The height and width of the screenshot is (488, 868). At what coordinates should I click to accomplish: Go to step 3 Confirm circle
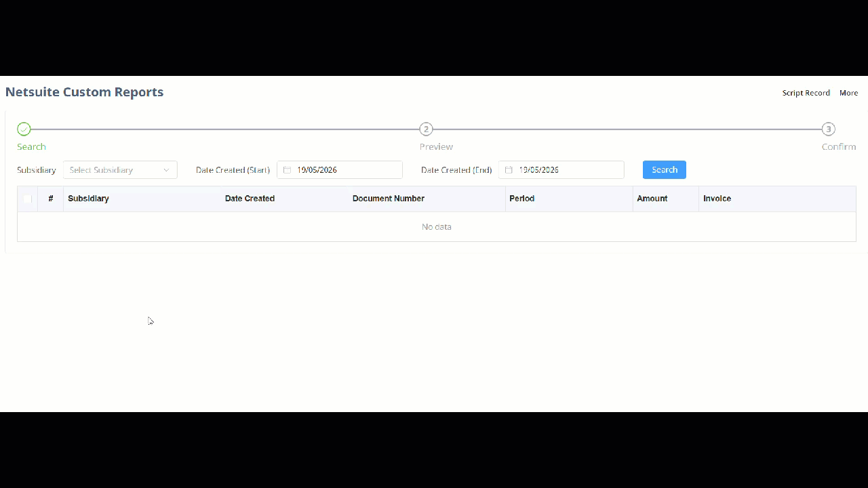(x=828, y=129)
